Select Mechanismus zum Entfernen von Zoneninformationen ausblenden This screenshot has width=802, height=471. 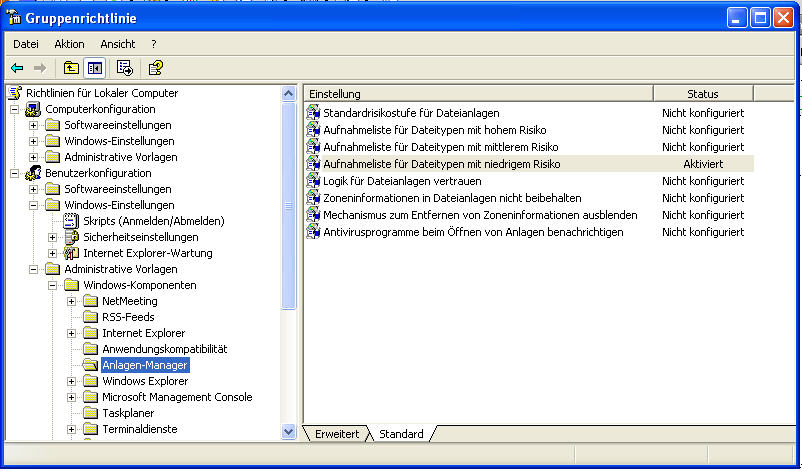click(480, 215)
